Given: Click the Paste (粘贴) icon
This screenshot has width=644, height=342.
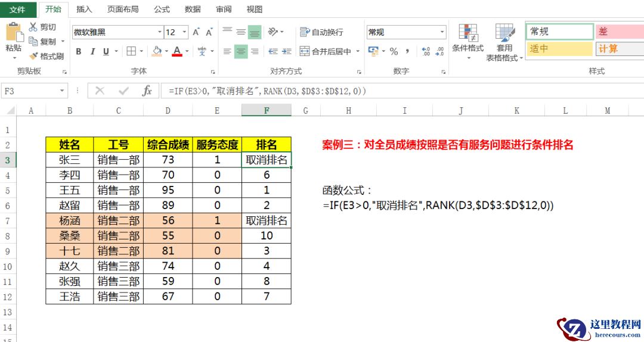Looking at the screenshot, I should (x=14, y=33).
